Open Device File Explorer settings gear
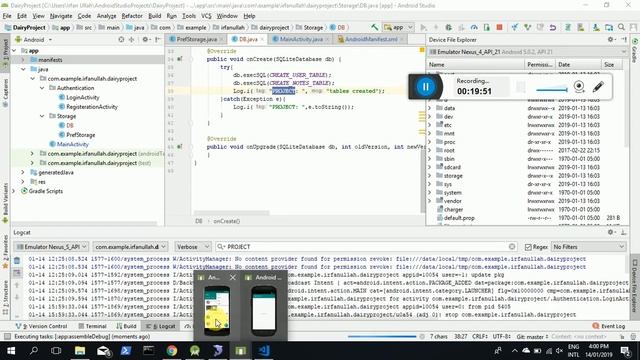The image size is (640, 360). 611,40
